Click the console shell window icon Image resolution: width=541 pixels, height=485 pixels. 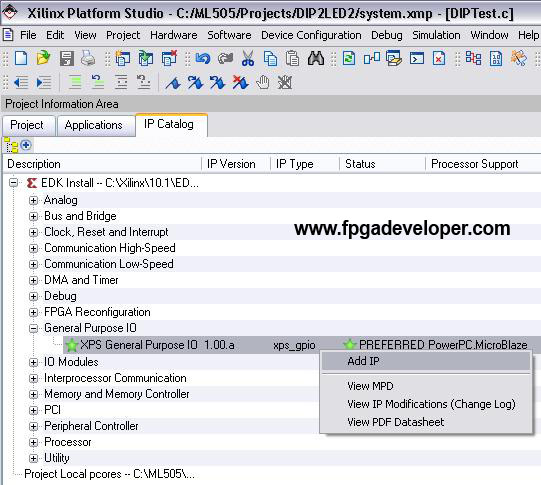point(417,58)
